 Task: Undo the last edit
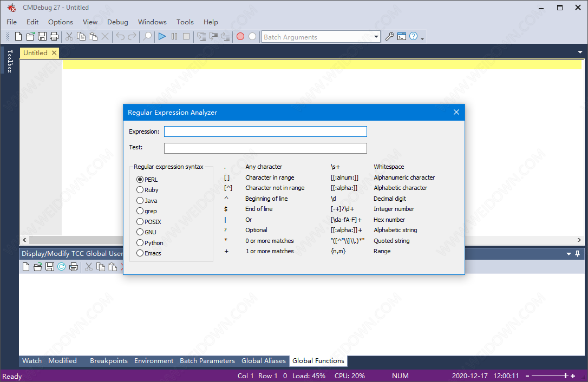(120, 36)
